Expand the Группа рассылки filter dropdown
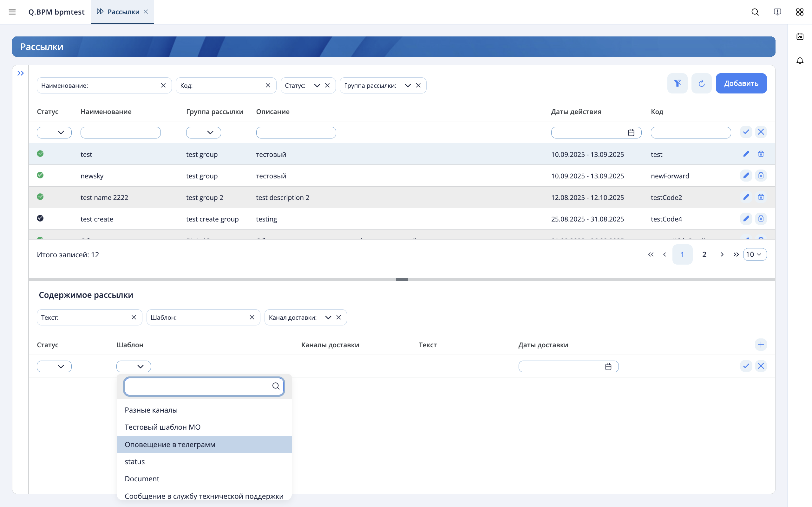This screenshot has width=812, height=507. pos(408,86)
